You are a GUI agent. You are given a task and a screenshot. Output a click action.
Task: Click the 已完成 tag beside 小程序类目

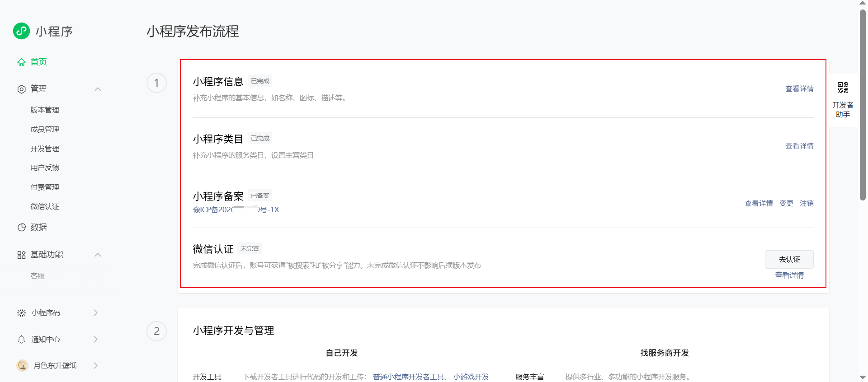click(260, 139)
